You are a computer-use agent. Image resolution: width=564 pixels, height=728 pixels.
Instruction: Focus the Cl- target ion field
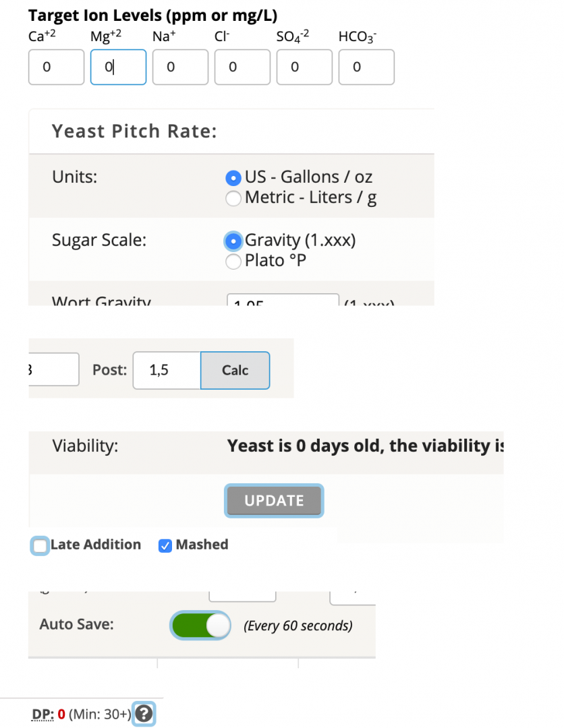point(242,67)
